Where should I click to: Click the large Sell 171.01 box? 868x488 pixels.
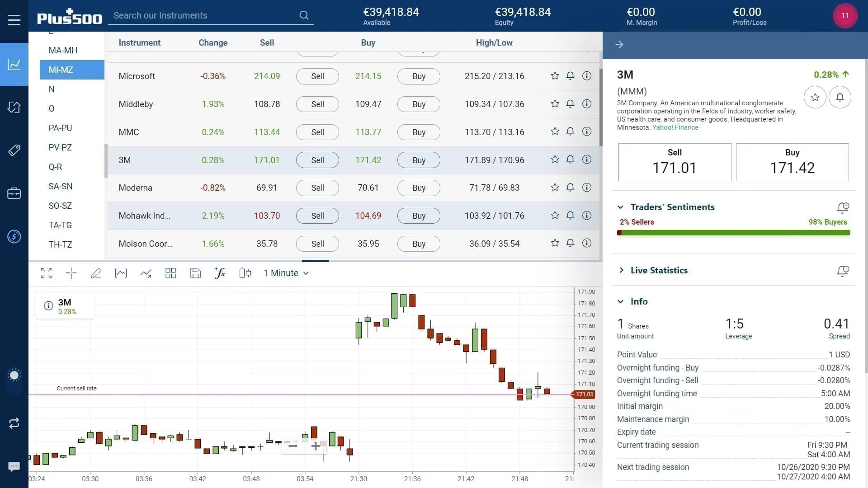pyautogui.click(x=675, y=162)
